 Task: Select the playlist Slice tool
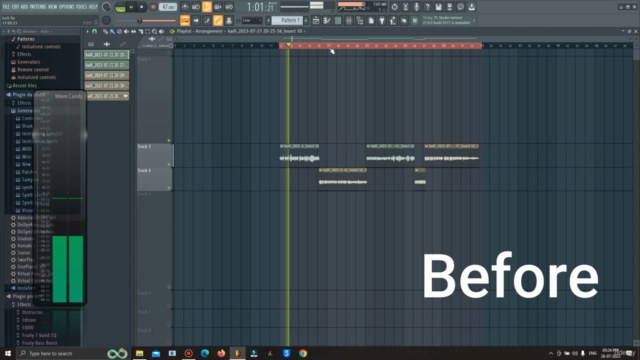click(x=140, y=31)
